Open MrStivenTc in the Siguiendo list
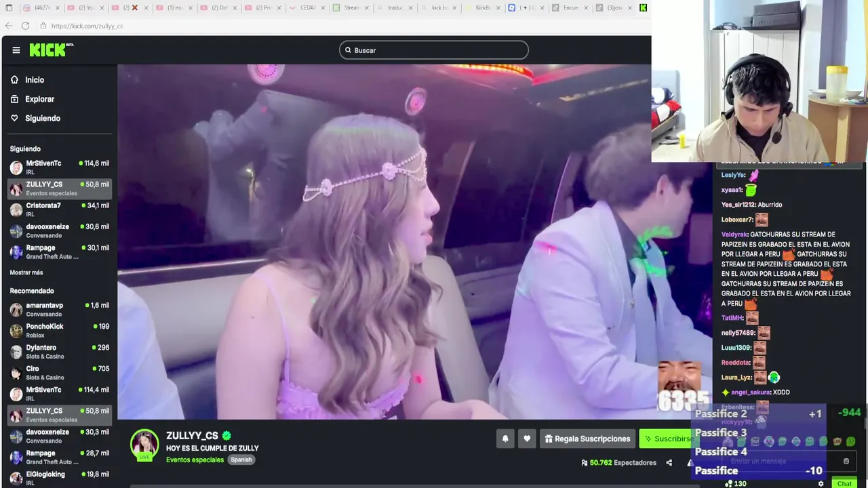 [x=60, y=167]
